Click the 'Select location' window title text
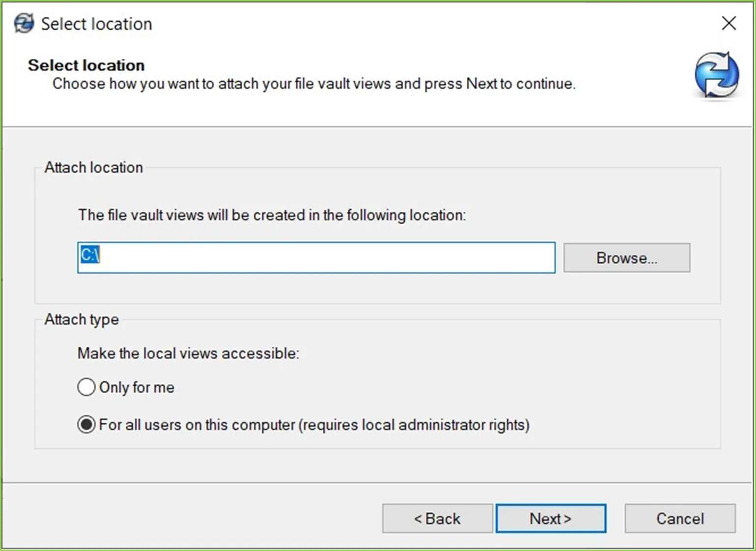Viewport: 756px width, 551px height. pyautogui.click(x=96, y=24)
